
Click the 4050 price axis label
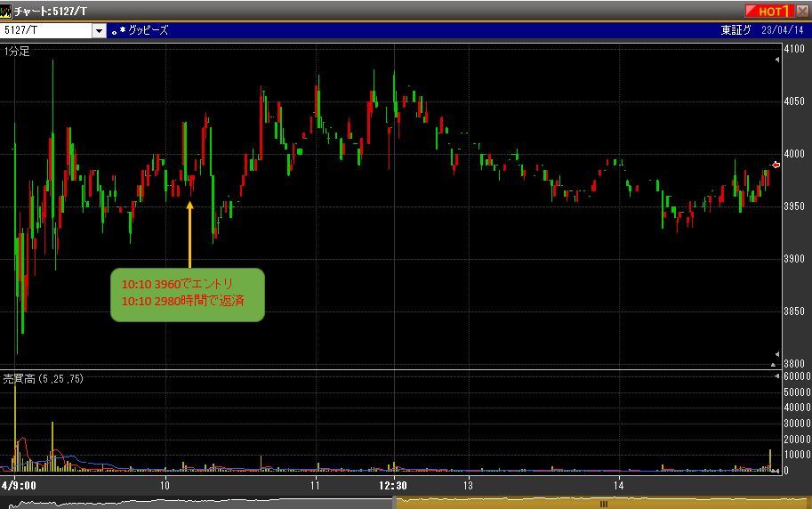(x=794, y=101)
